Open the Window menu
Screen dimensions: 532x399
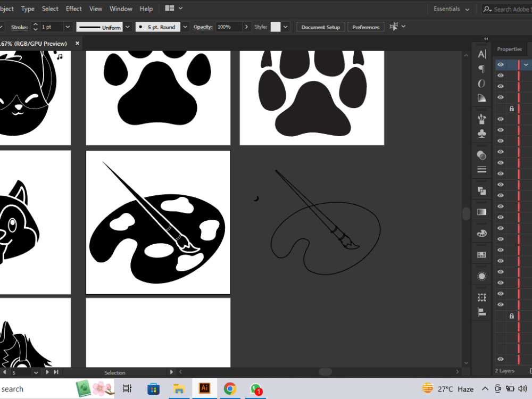click(121, 9)
